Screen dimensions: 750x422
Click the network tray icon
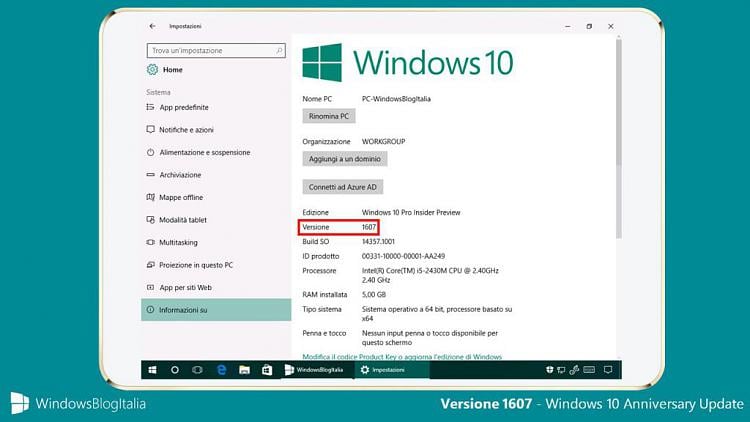click(562, 370)
